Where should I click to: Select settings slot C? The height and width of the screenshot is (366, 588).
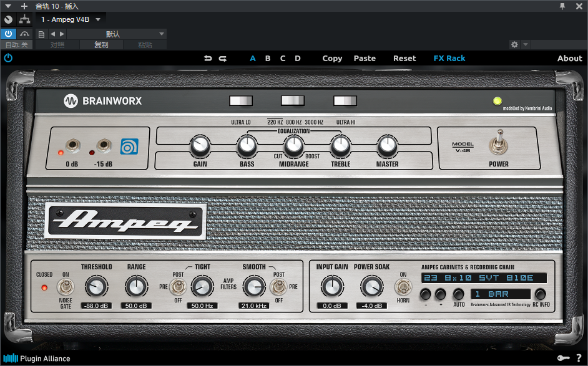pos(283,59)
